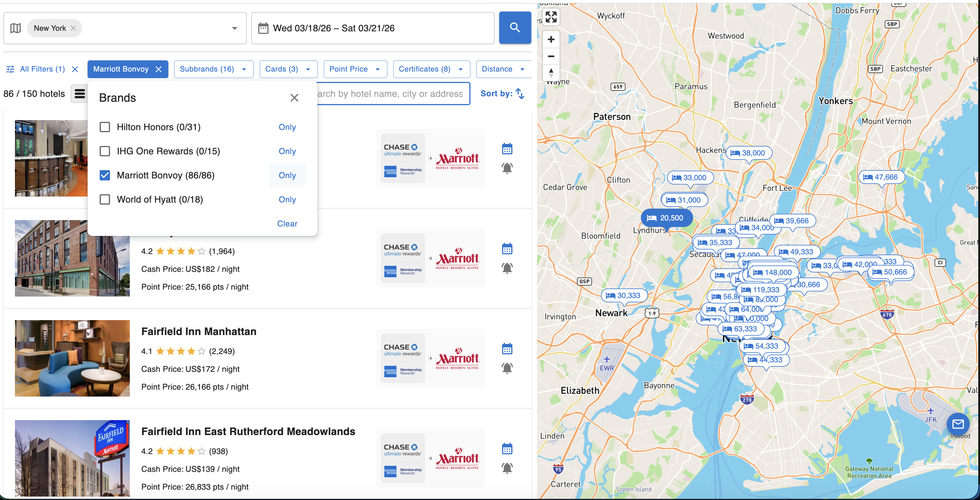The image size is (980, 500).
Task: Select the 50,666 map price marker
Action: click(x=890, y=272)
